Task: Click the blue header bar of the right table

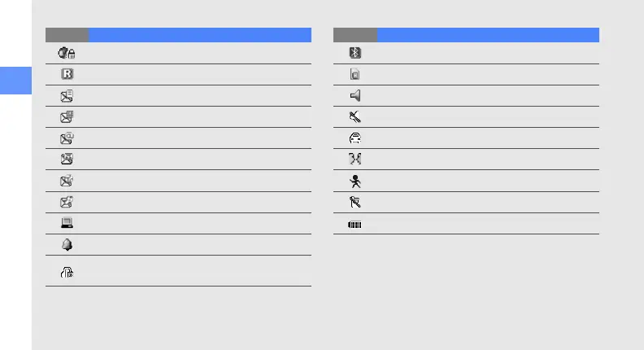Action: point(488,35)
